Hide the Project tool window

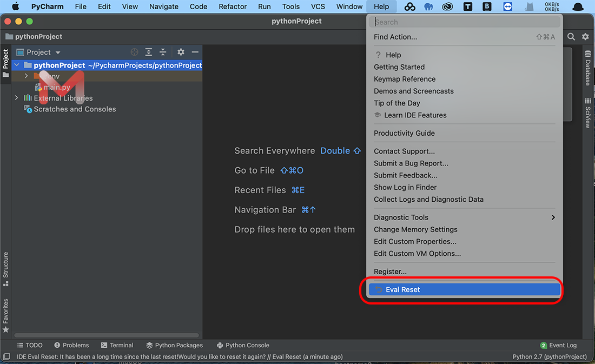[195, 52]
